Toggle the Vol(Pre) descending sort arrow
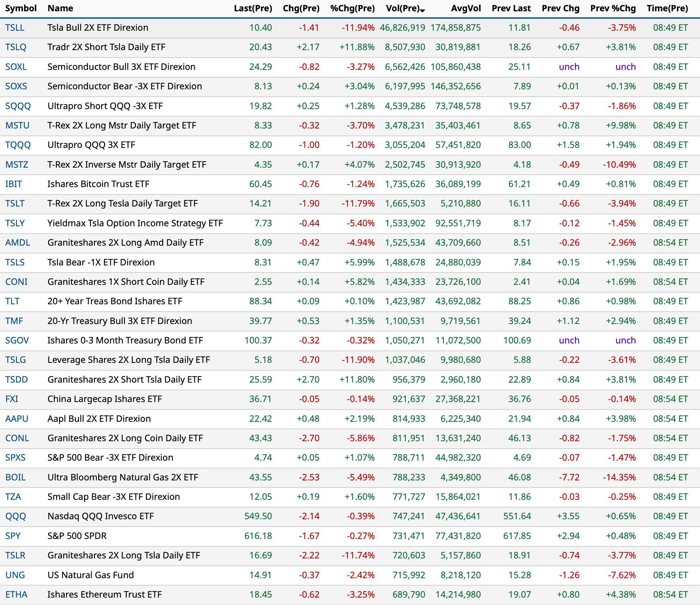This screenshot has height=605, width=700. (x=422, y=11)
